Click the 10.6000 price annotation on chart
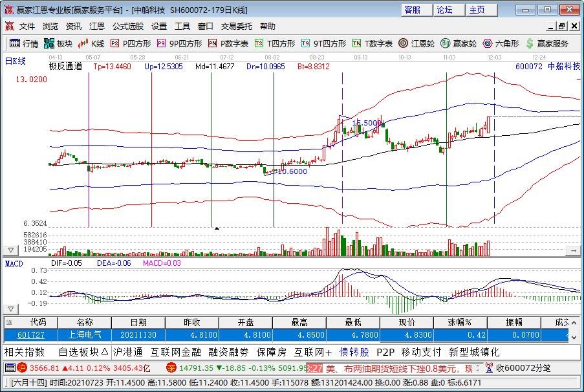The height and width of the screenshot is (392, 584). click(x=292, y=172)
